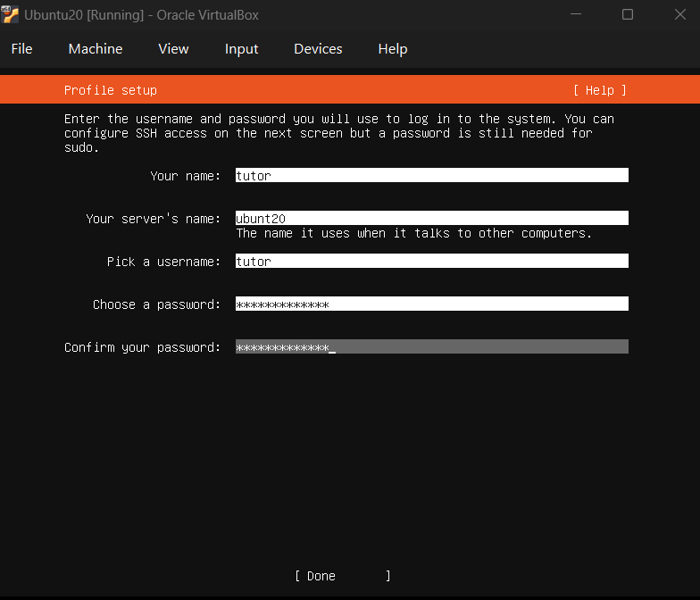Open the Input menu
The width and height of the screenshot is (700, 600).
pos(241,48)
